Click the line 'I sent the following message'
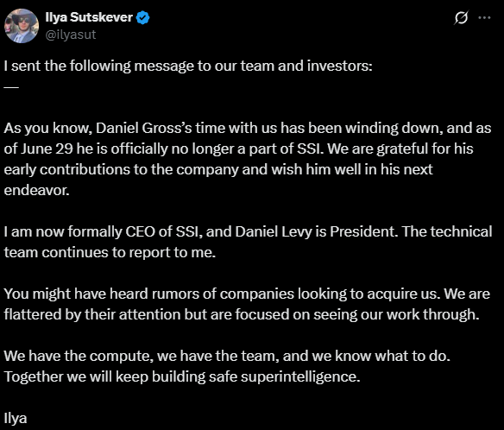This screenshot has height=430, width=504. tap(188, 66)
